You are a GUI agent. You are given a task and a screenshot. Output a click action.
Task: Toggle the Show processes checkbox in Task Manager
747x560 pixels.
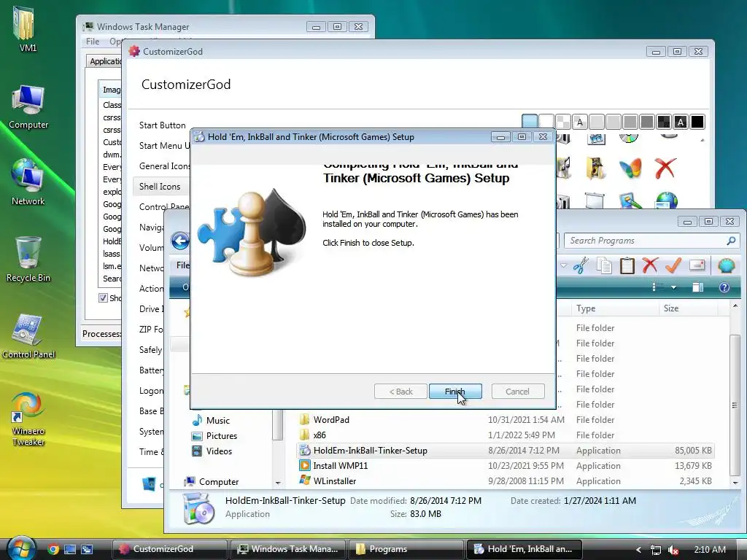103,298
